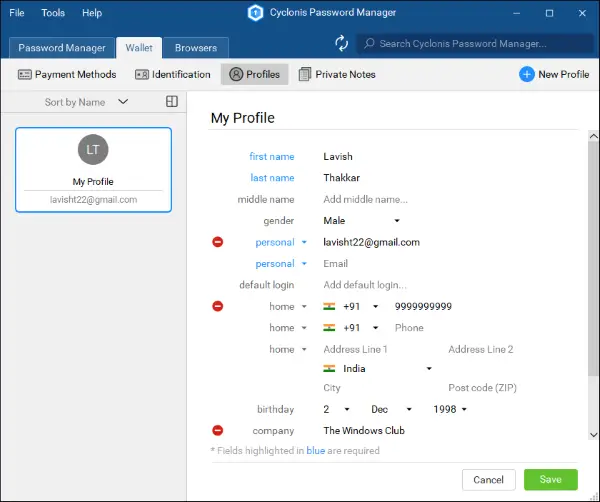
Task: Change type of the empty Email row
Action: pos(281,264)
